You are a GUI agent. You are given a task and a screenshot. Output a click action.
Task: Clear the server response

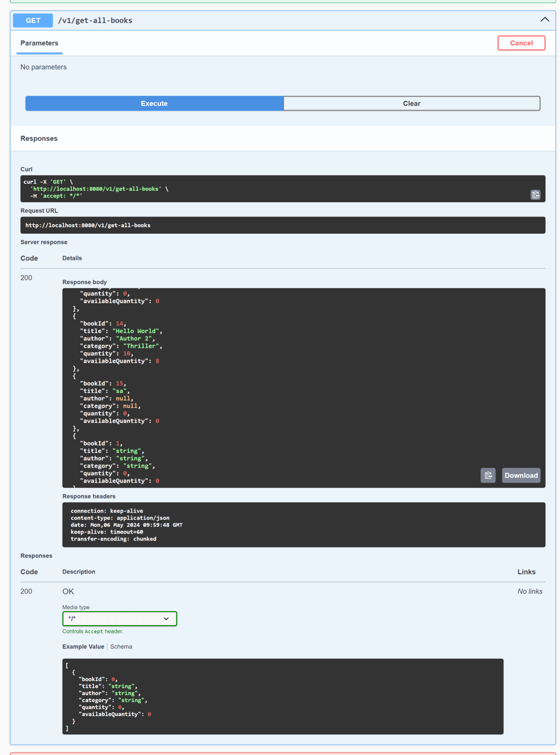[411, 103]
